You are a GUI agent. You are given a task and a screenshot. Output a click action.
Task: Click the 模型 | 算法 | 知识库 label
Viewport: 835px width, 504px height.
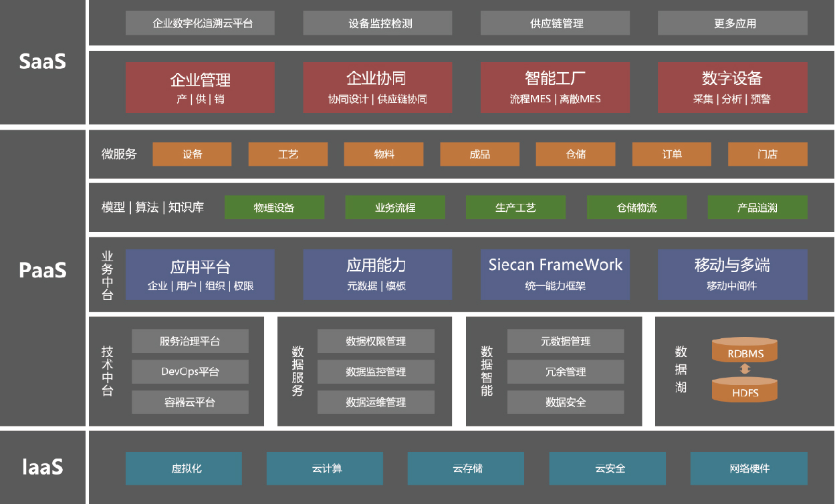pos(152,207)
